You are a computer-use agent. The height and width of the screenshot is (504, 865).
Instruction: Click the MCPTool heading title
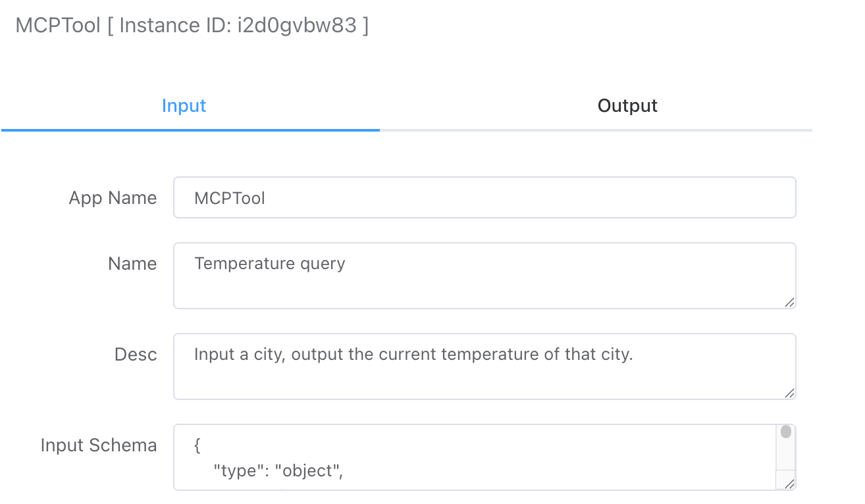coord(58,26)
